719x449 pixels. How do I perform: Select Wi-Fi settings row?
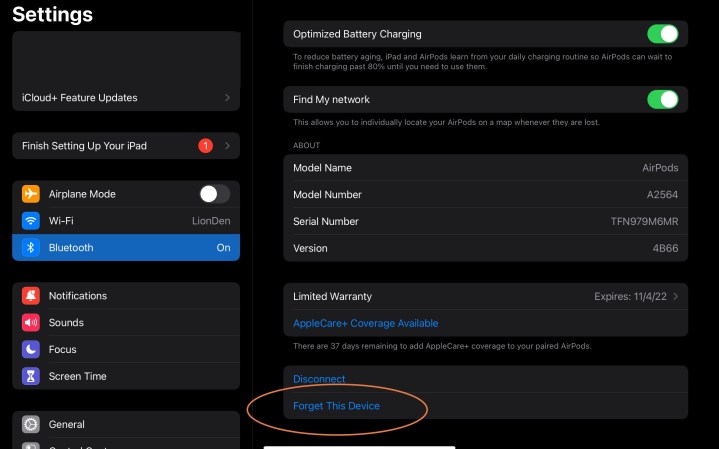(x=126, y=221)
